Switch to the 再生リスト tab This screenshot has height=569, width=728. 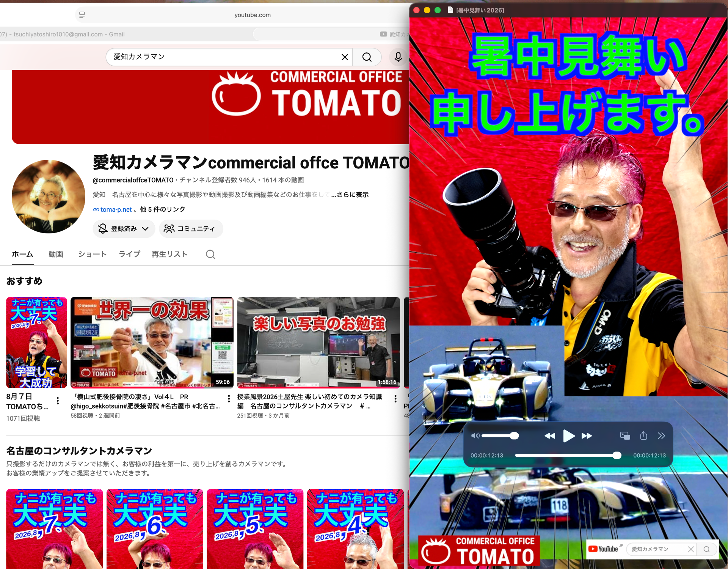[x=169, y=254]
